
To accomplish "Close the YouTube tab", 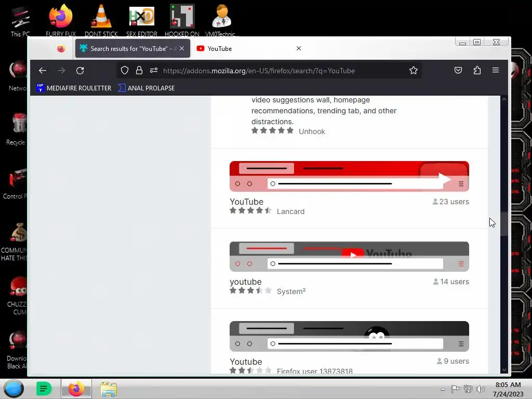I will (299, 48).
